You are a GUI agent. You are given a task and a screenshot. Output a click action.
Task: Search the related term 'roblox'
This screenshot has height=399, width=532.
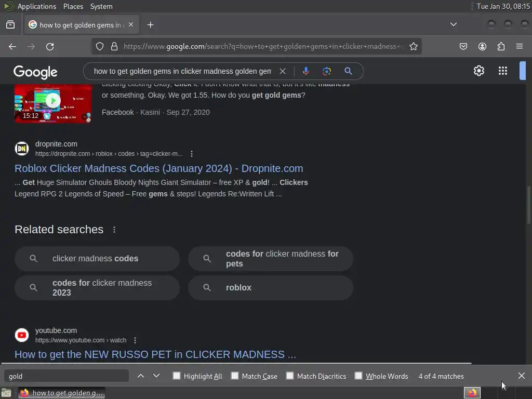(271, 288)
